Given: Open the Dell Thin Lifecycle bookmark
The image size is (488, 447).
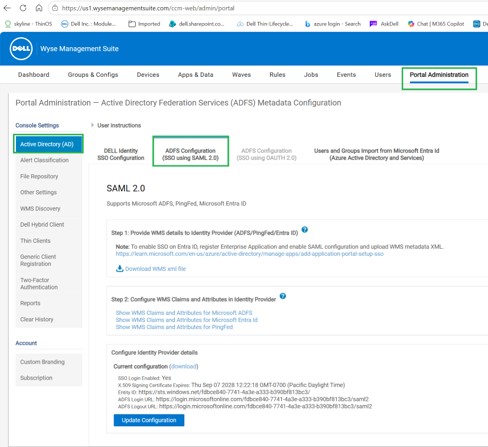Looking at the screenshot, I should pyautogui.click(x=265, y=24).
